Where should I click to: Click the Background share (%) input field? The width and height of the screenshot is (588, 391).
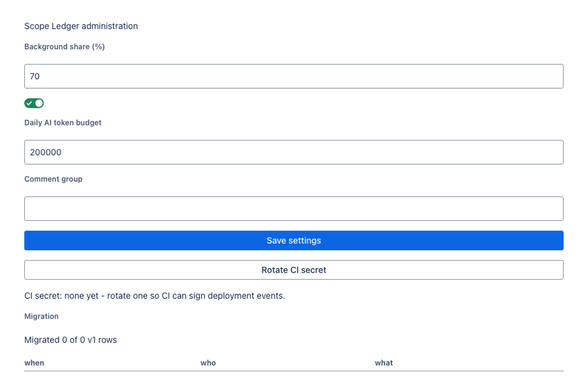tap(294, 76)
